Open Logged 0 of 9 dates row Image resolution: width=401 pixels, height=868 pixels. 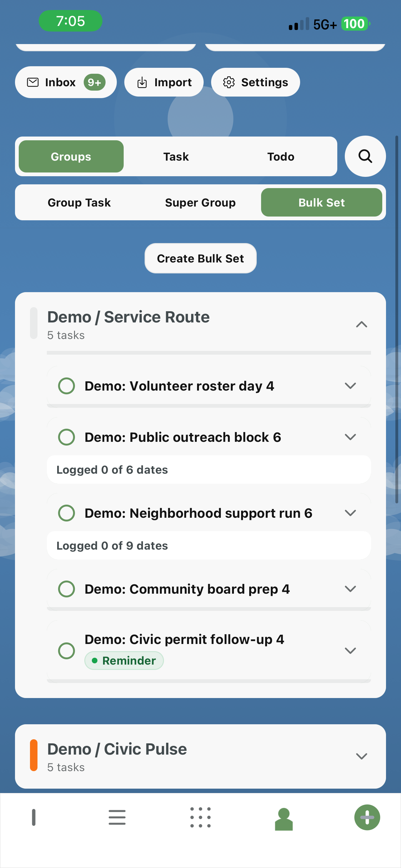tap(209, 546)
